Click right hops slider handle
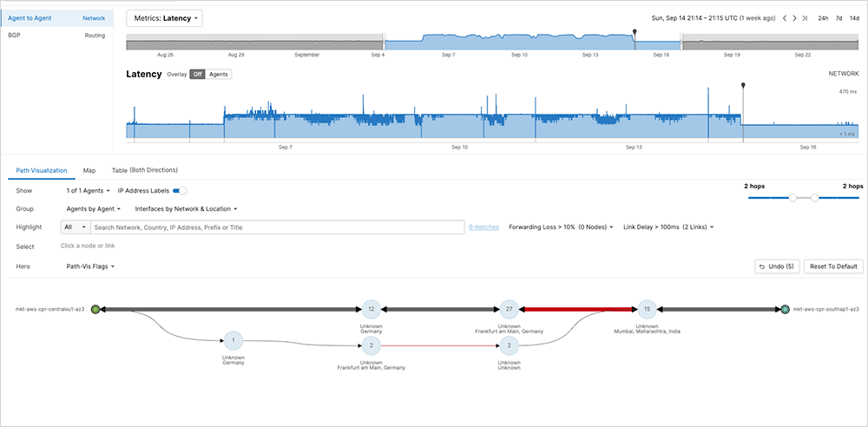Screen dimensions: 868x427 [815, 198]
